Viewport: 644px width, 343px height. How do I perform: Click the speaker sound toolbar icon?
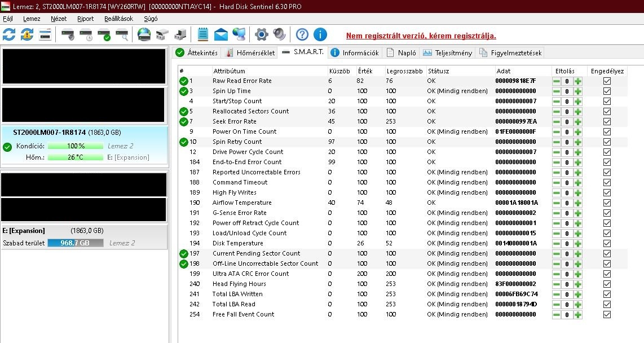coord(279,34)
